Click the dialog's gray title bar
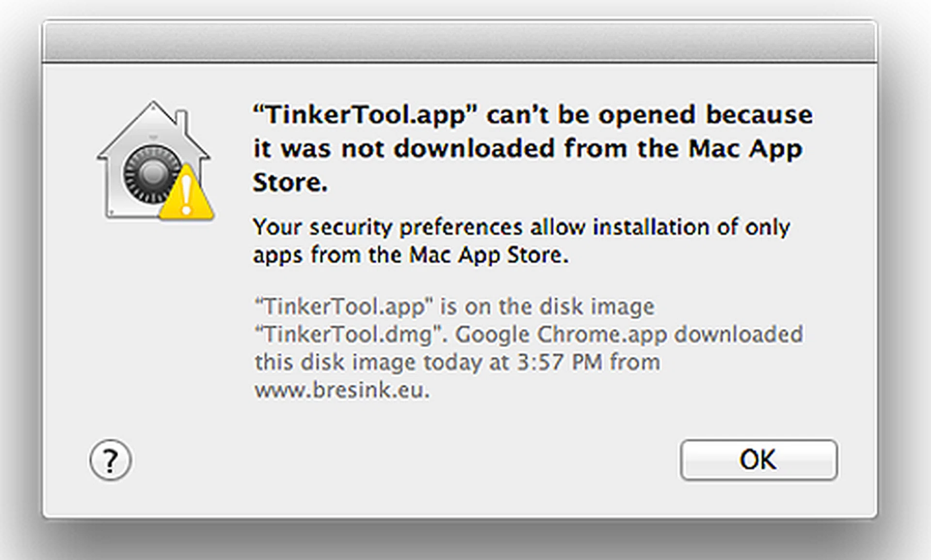 pos(460,42)
